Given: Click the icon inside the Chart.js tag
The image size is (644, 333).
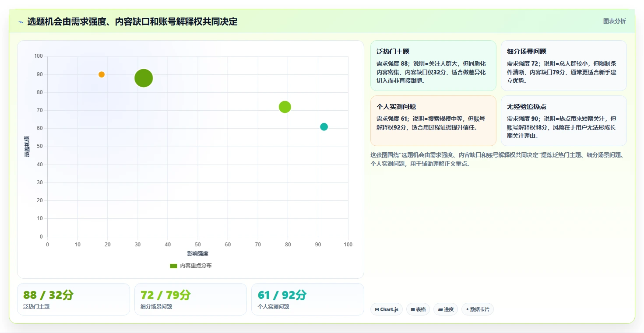Looking at the screenshot, I should 377,310.
